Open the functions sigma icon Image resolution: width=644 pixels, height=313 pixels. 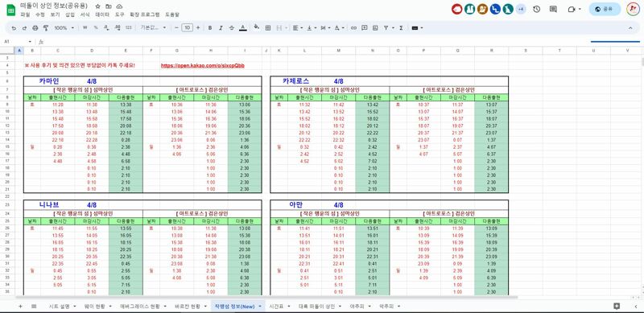coord(401,28)
